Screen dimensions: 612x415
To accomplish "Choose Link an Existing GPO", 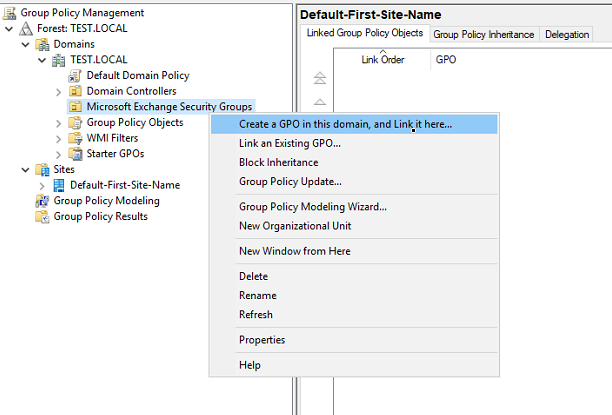I will [354, 143].
